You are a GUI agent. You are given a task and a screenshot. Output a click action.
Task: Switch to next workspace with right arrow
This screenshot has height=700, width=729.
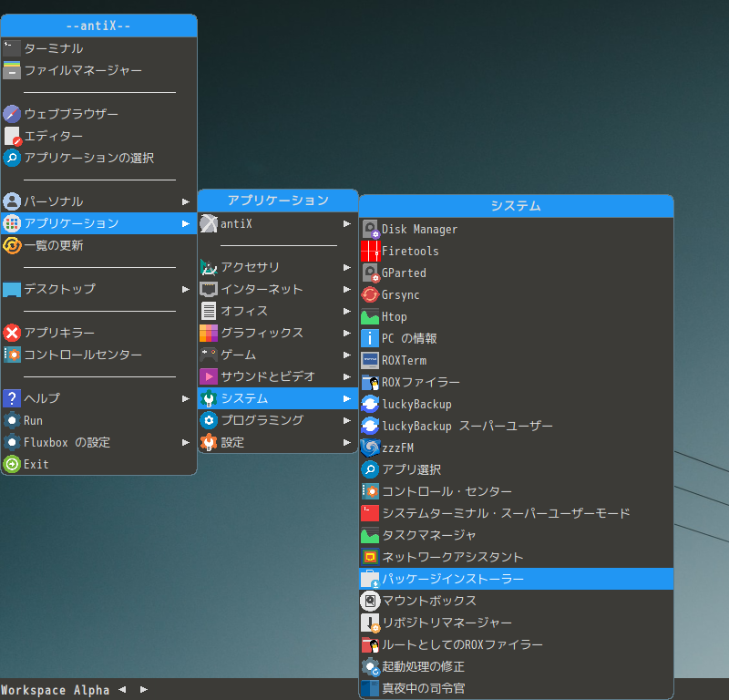click(144, 689)
